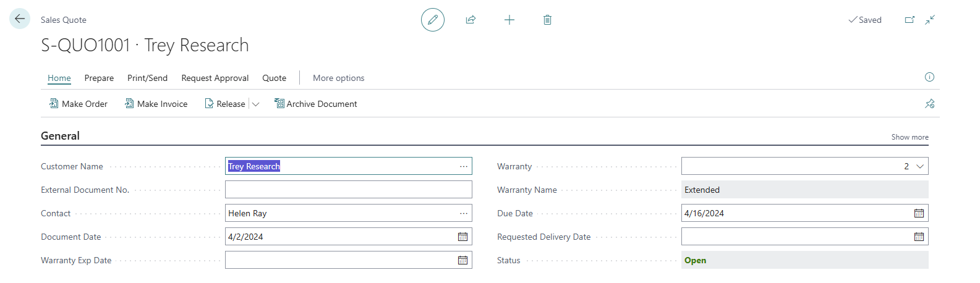Viewport: 980px width, 283px height.
Task: Click the pencil edit icon
Action: [x=433, y=20]
